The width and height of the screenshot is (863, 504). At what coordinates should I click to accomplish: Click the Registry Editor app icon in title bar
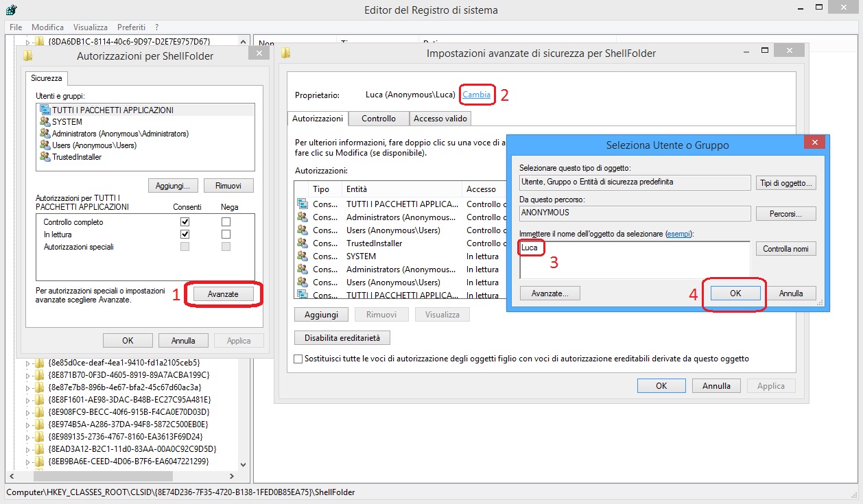pos(11,10)
